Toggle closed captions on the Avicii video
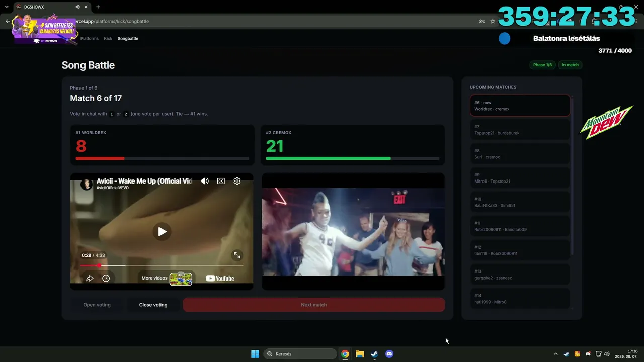 221,181
